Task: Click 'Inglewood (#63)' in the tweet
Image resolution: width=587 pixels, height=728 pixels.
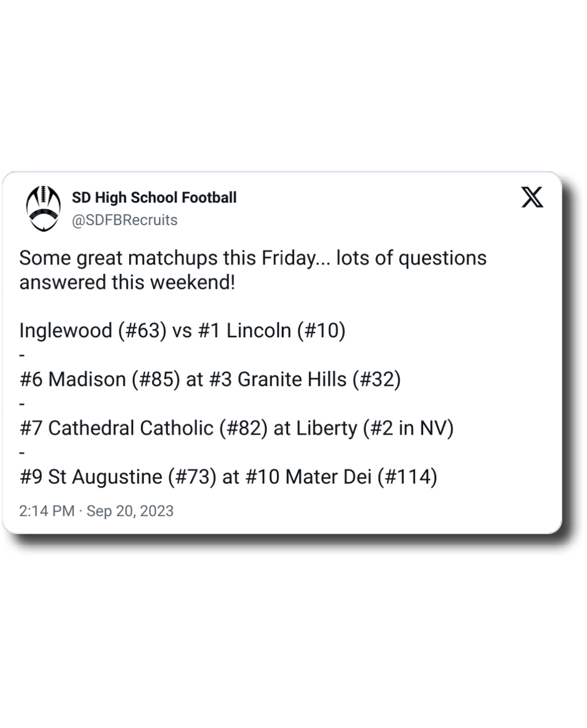Action: (x=93, y=331)
